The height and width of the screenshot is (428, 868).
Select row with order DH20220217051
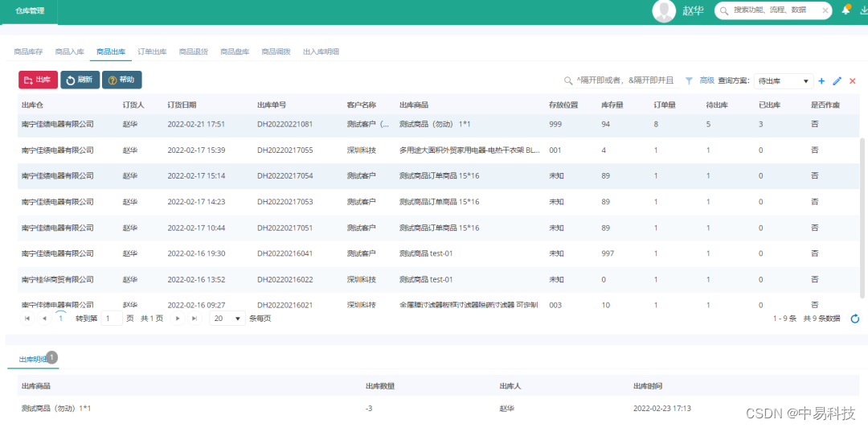[x=439, y=228]
